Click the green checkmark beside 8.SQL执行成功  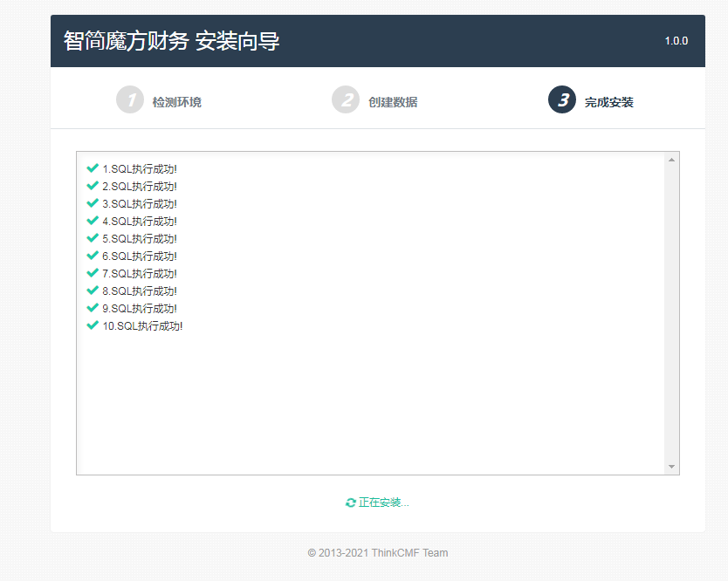pyautogui.click(x=93, y=290)
